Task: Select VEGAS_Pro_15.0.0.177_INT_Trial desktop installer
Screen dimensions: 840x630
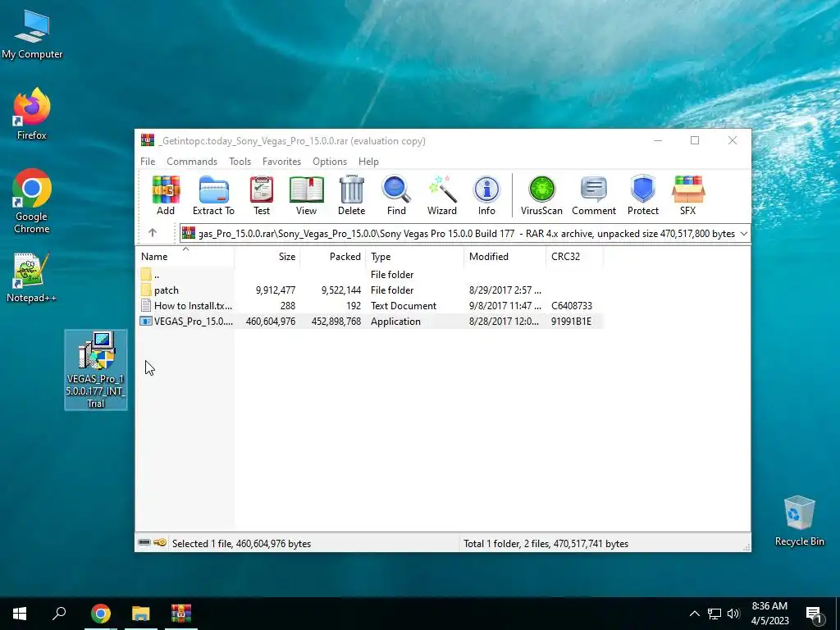Action: click(96, 370)
